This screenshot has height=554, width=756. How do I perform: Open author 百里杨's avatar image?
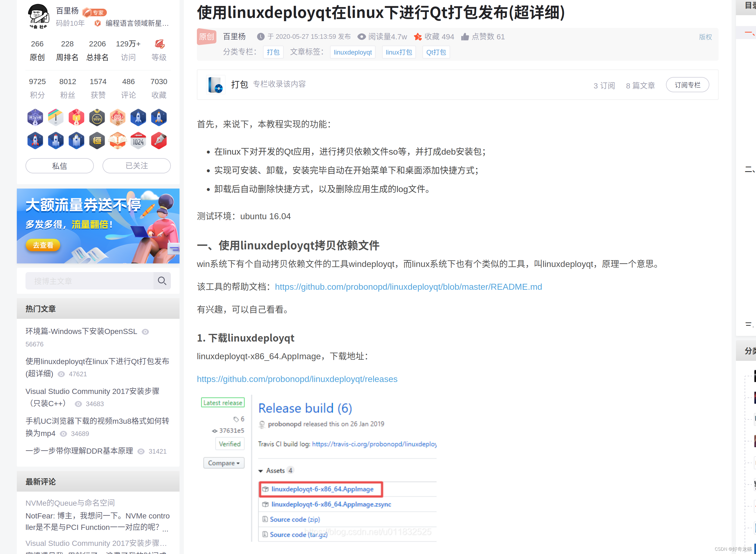(39, 16)
